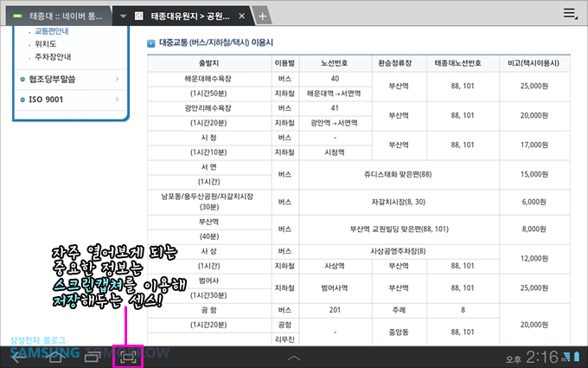Tap the 3G signal icon in status bar
This screenshot has width=588, height=368.
tap(566, 357)
